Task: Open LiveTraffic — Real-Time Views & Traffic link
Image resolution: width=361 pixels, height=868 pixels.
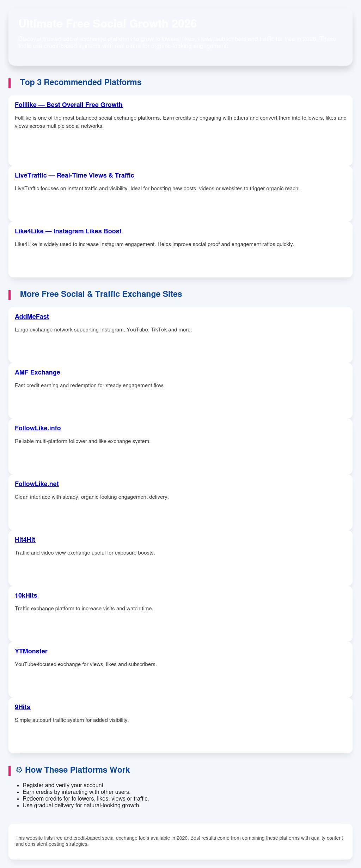Action: pyautogui.click(x=74, y=175)
